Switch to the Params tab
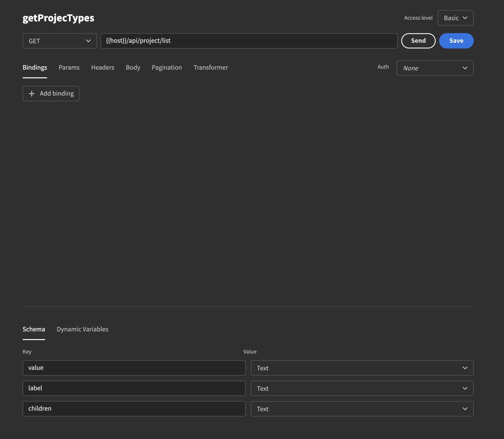Image resolution: width=504 pixels, height=439 pixels. coord(69,68)
